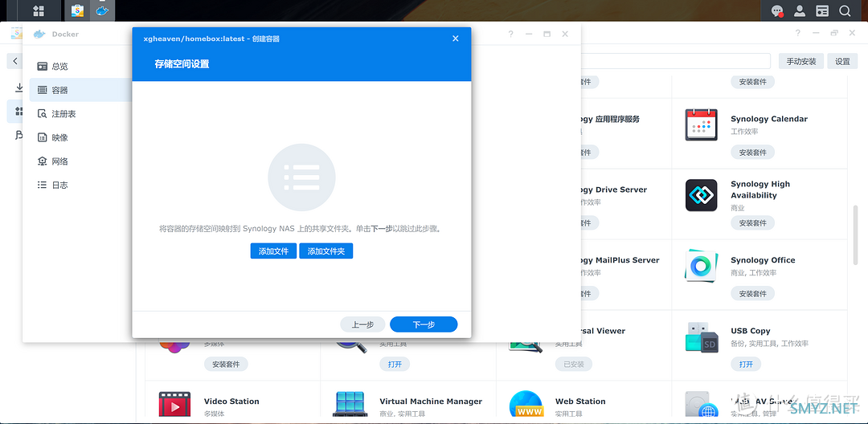Open the Docker window help question mark

point(511,34)
